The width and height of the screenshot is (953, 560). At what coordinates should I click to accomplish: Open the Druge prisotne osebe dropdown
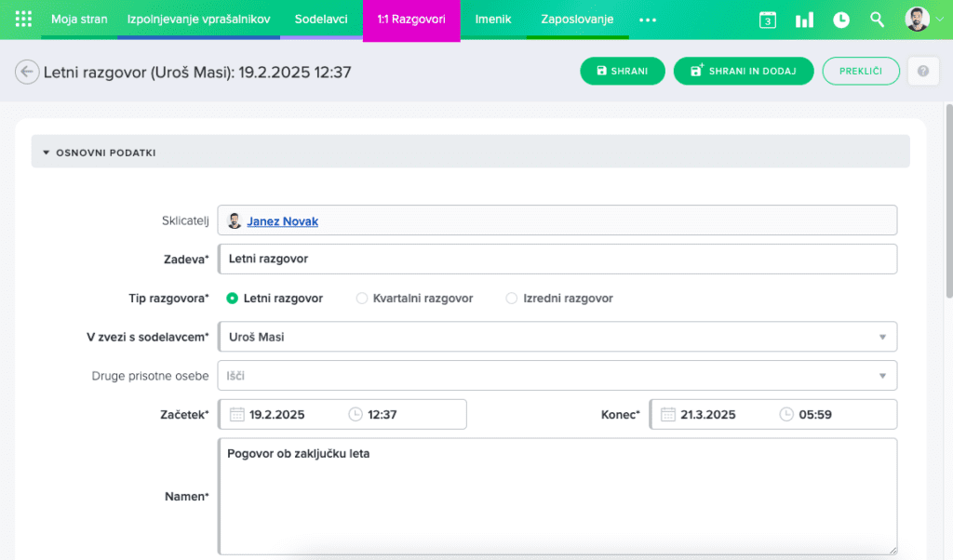881,376
